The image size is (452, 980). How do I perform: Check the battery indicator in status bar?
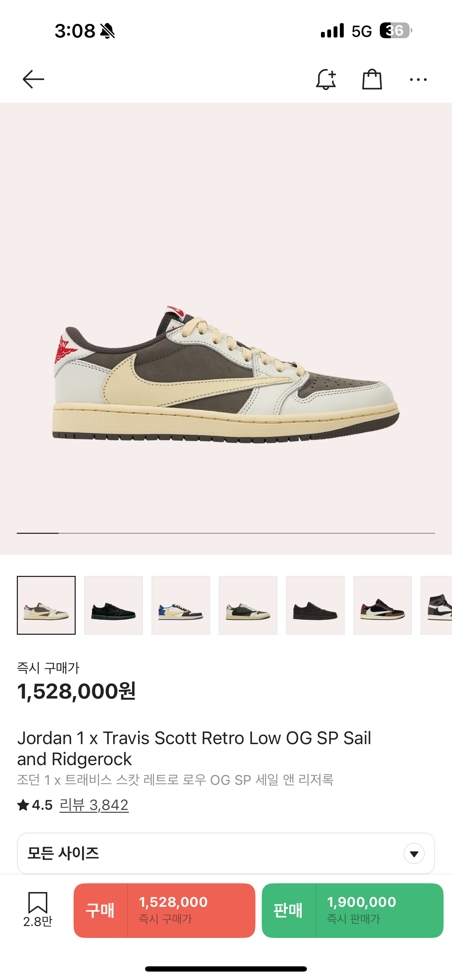396,30
